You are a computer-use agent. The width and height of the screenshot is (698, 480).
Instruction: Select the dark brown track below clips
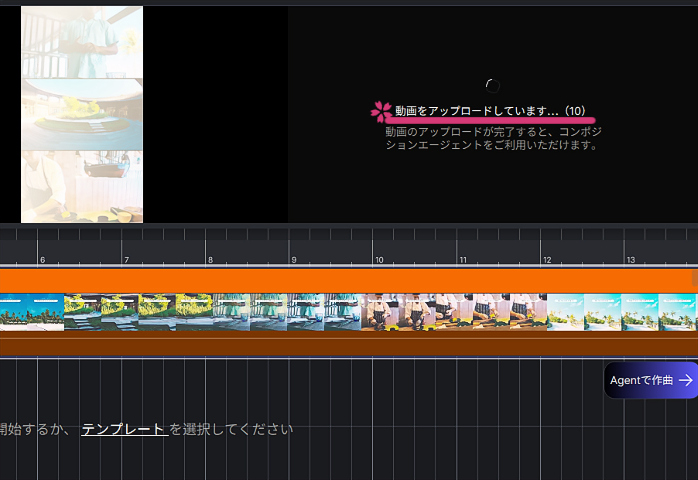(x=348, y=345)
